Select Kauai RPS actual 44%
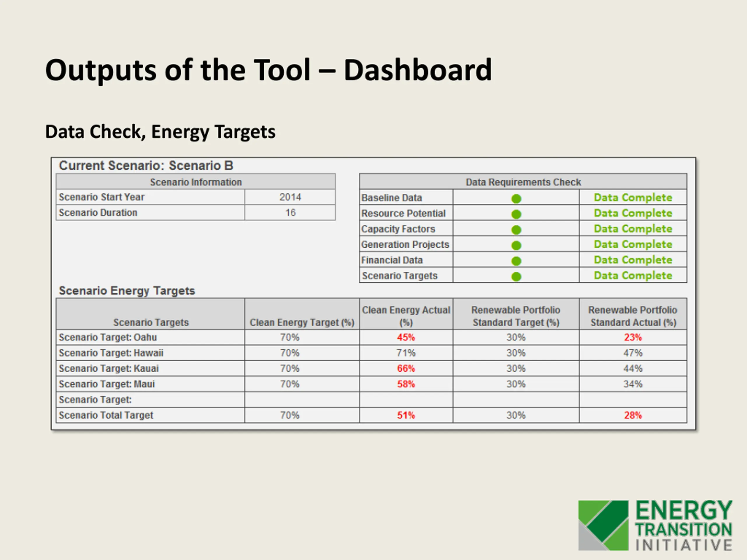This screenshot has height=560, width=747. pos(633,368)
